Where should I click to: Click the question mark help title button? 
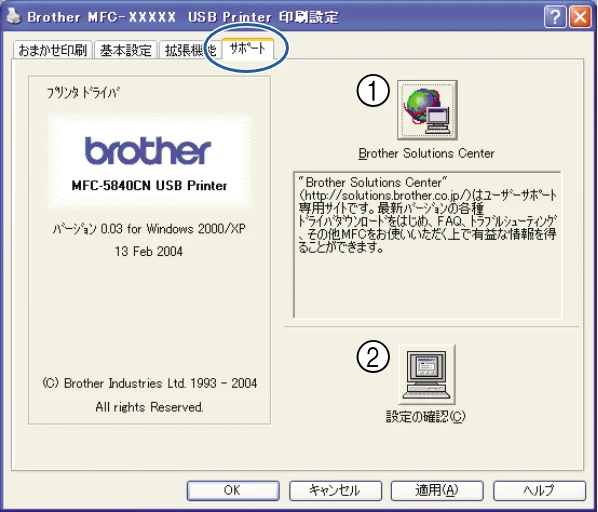(x=555, y=17)
